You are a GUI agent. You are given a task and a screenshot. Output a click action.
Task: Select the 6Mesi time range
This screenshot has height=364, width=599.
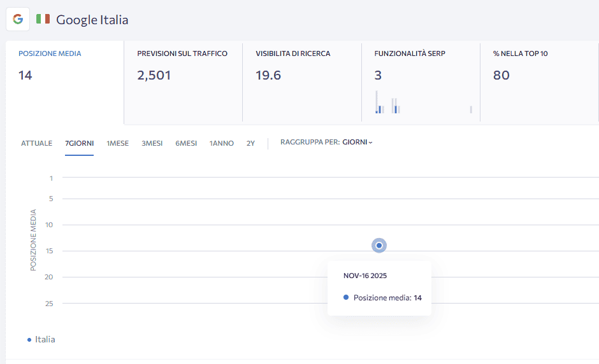[x=186, y=143]
